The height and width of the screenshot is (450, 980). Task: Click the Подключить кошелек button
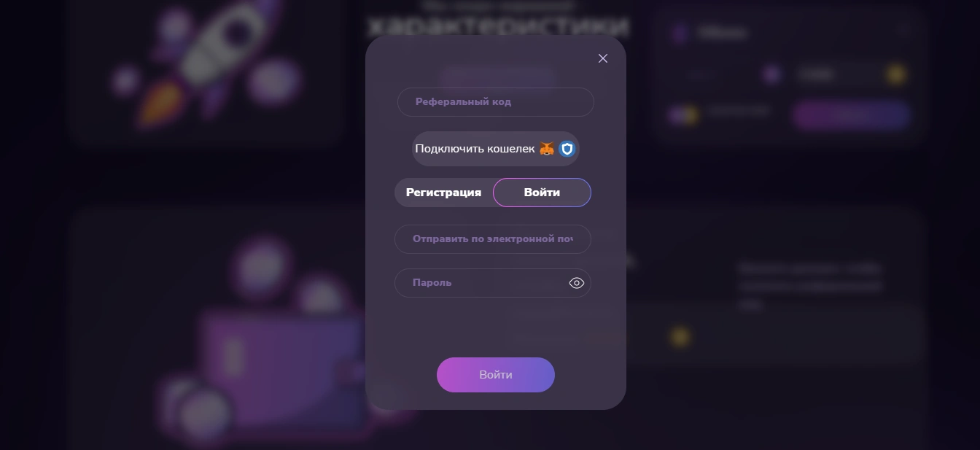pyautogui.click(x=496, y=149)
